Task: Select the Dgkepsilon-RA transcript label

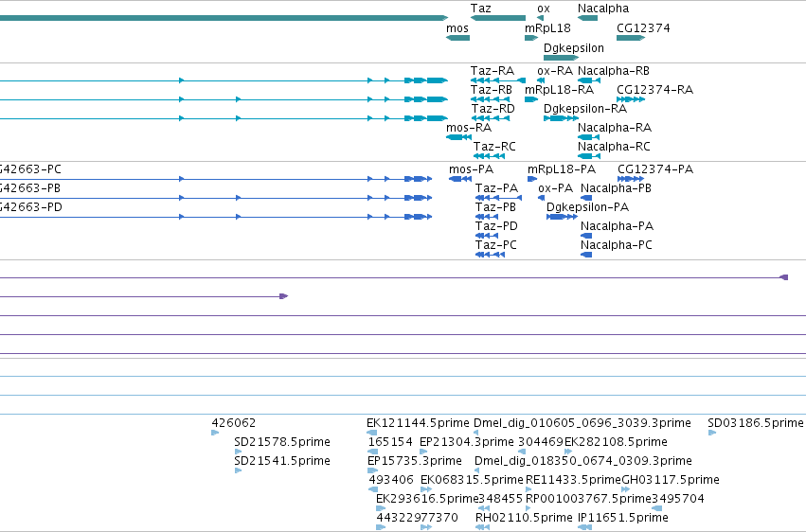Action: (x=585, y=108)
